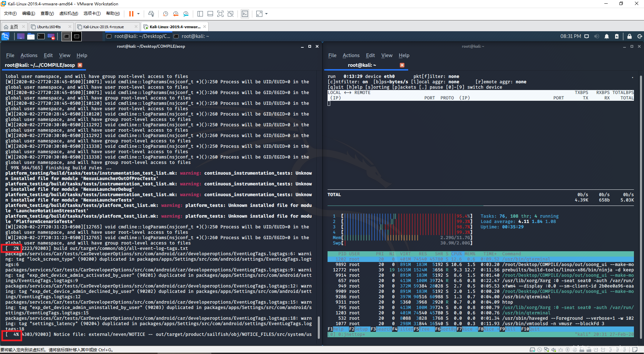Launch the file manager from Kali panel
644x354 pixels.
(x=31, y=36)
